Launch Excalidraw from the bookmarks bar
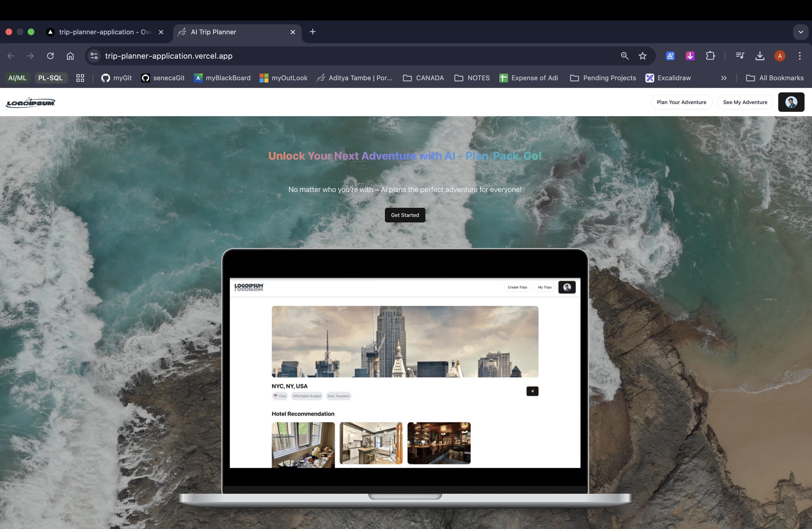This screenshot has height=529, width=812. 668,78
